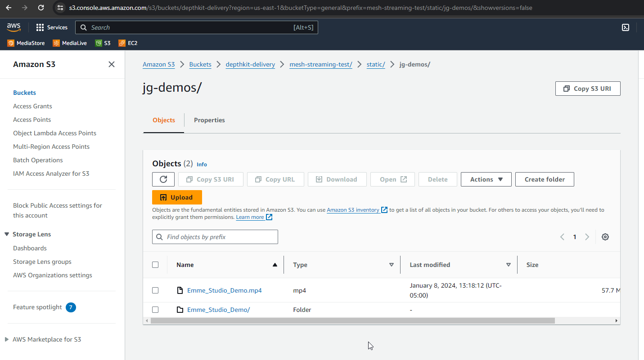
Task: Open the MediaStore bookmark shortcut
Action: tap(26, 43)
